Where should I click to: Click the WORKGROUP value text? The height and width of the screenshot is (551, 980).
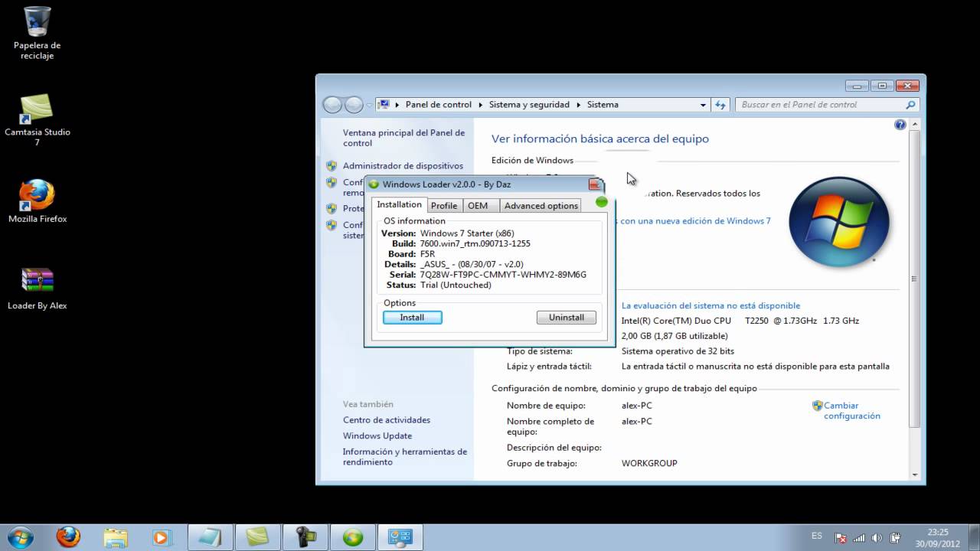(x=649, y=463)
